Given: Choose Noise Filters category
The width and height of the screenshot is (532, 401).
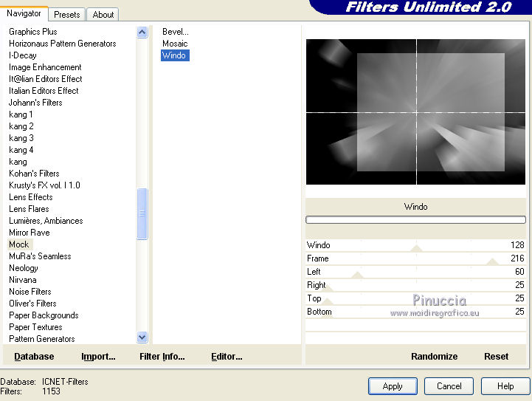Looking at the screenshot, I should [x=30, y=292].
